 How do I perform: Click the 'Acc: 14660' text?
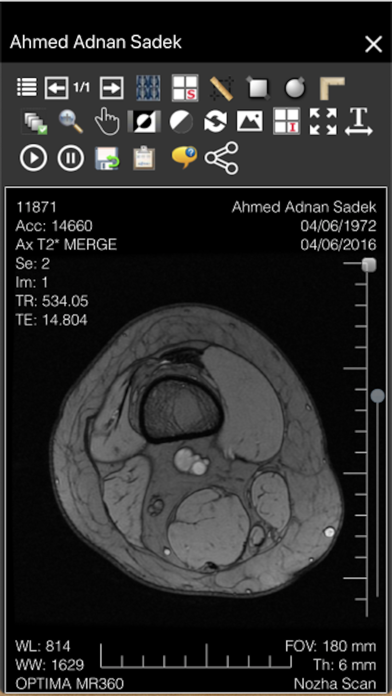pos(54,226)
